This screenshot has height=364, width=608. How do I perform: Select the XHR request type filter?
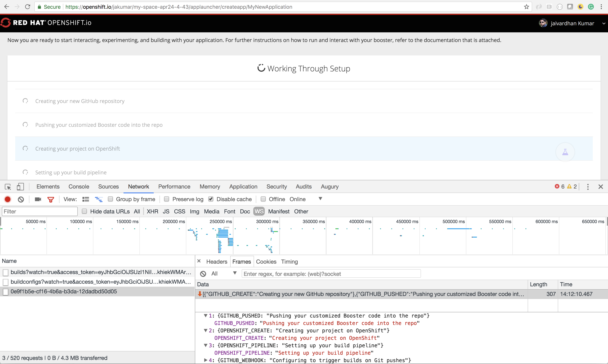[152, 211]
